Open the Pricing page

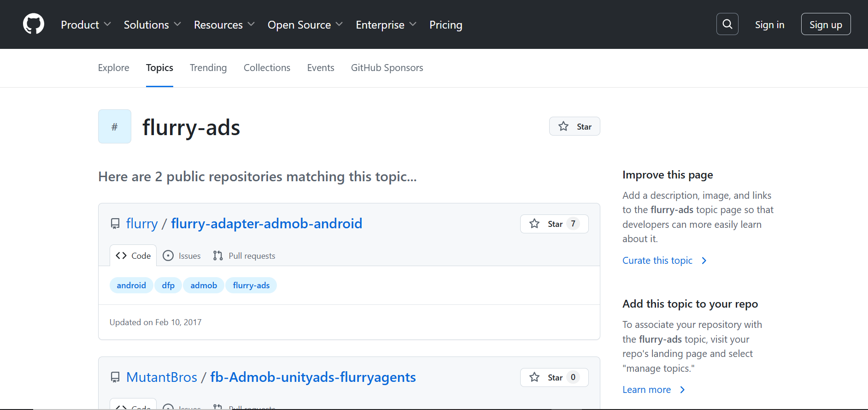446,24
